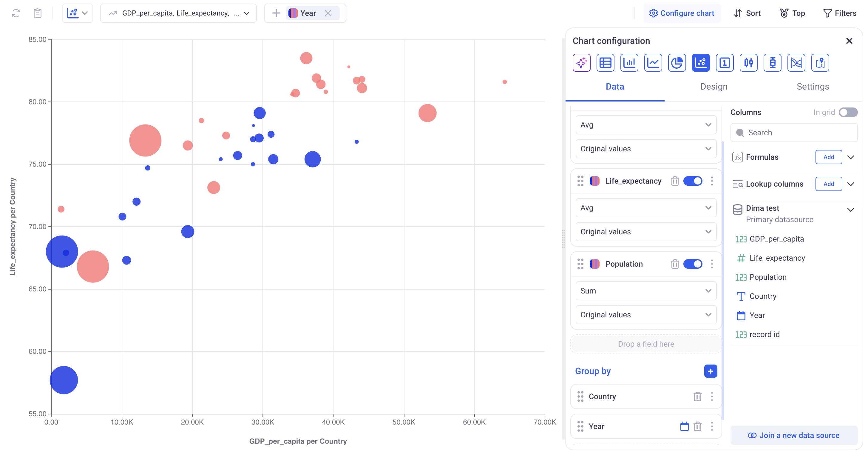Click the Year color swatch chip
This screenshot has height=455, width=868.
(293, 13)
